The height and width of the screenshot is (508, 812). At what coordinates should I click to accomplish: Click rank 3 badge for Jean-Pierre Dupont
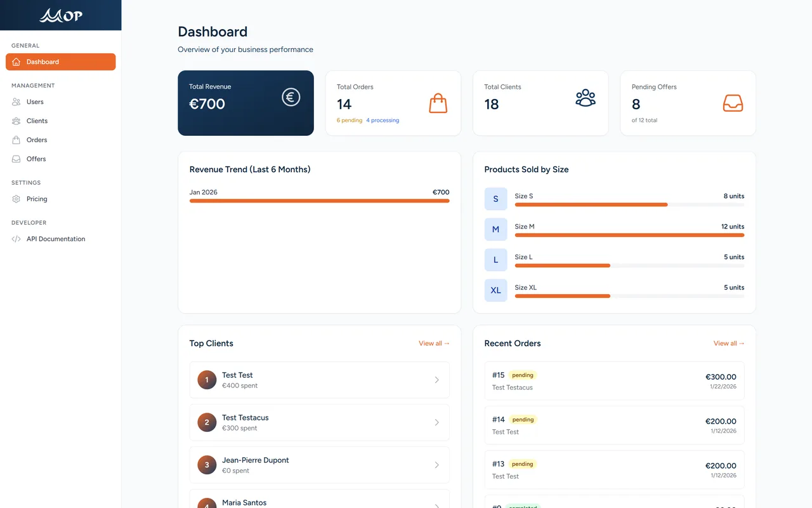(207, 465)
